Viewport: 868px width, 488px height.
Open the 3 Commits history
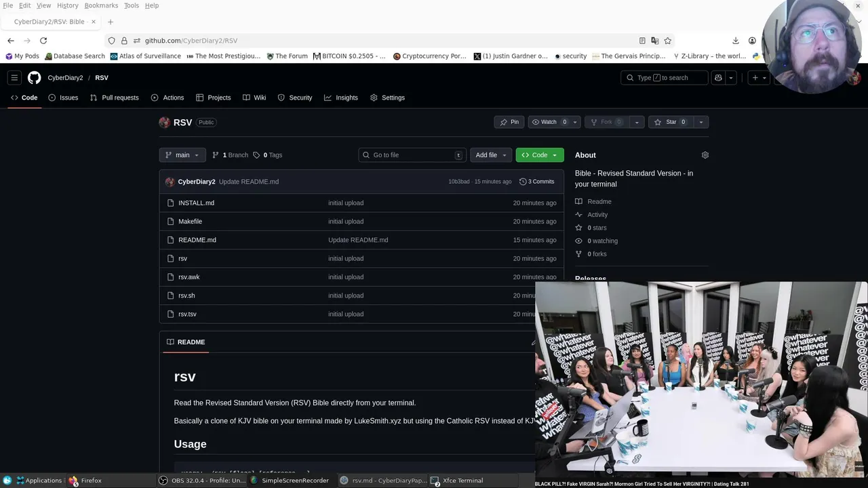click(x=537, y=182)
